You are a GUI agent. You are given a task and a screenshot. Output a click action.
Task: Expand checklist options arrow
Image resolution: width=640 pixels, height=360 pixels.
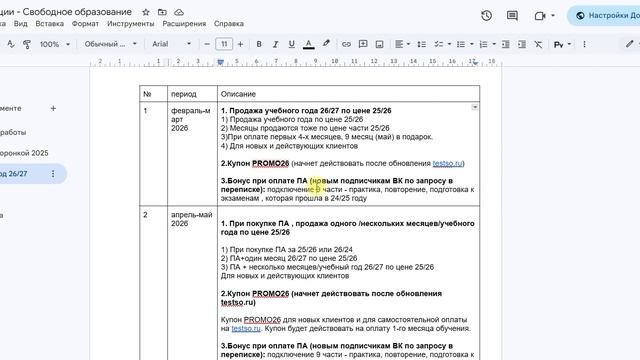tap(449, 44)
